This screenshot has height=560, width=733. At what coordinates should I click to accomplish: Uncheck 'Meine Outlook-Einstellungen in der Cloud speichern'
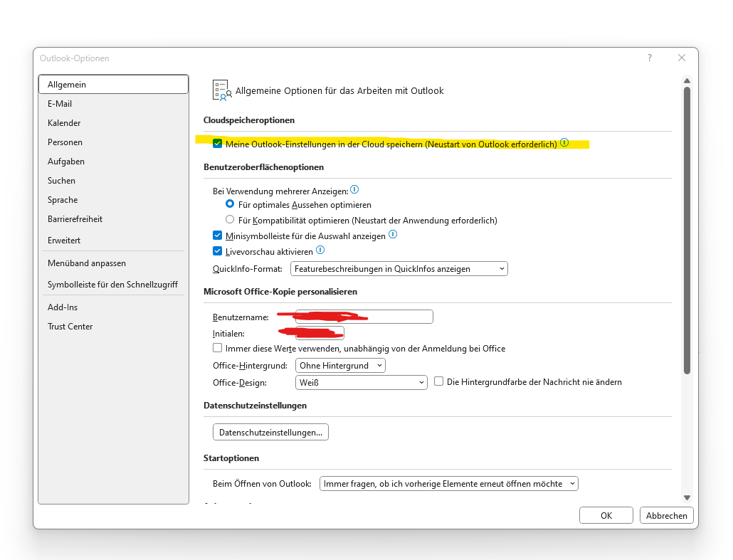coord(217,144)
